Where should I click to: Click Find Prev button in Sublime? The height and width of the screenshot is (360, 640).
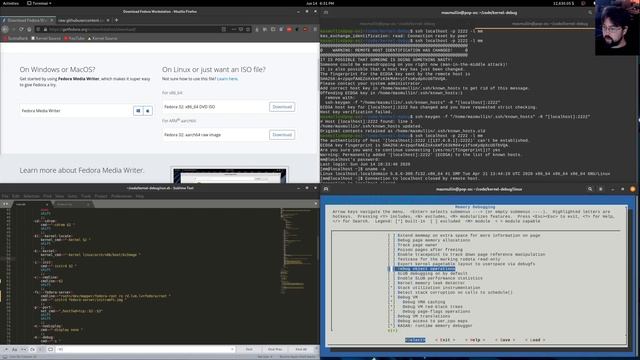(275, 349)
